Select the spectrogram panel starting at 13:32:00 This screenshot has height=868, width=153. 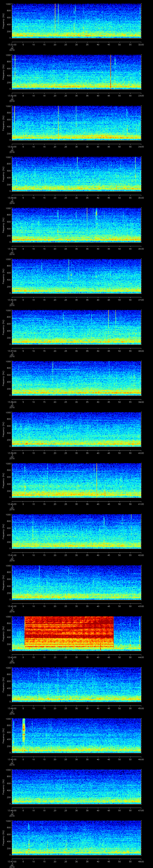pyautogui.click(x=76, y=72)
